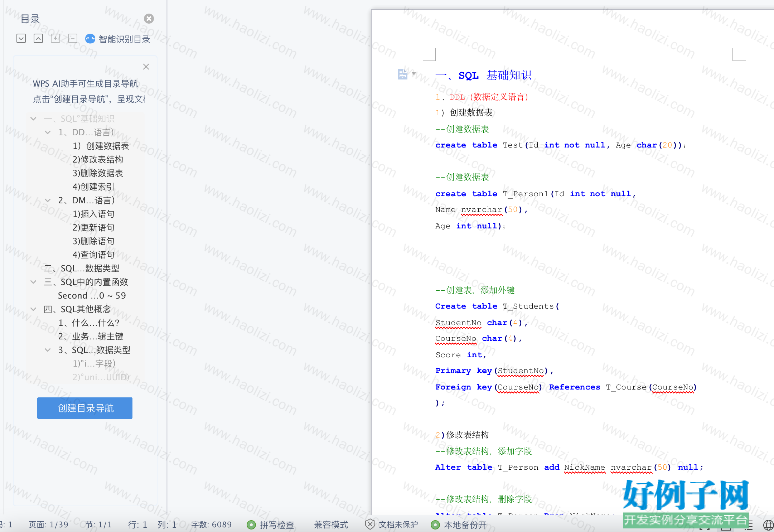Toggle 本地备份开 local backup label
Image resolution: width=774 pixels, height=532 pixels.
coord(465,525)
